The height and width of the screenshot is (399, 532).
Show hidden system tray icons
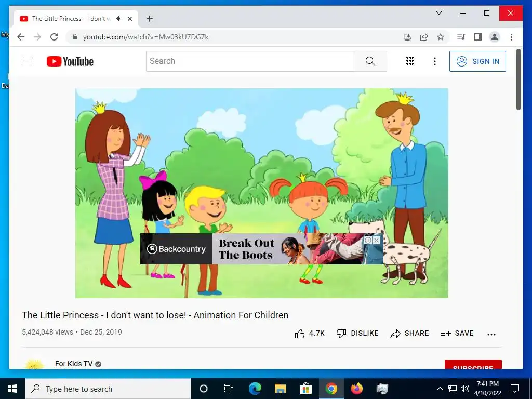(440, 389)
